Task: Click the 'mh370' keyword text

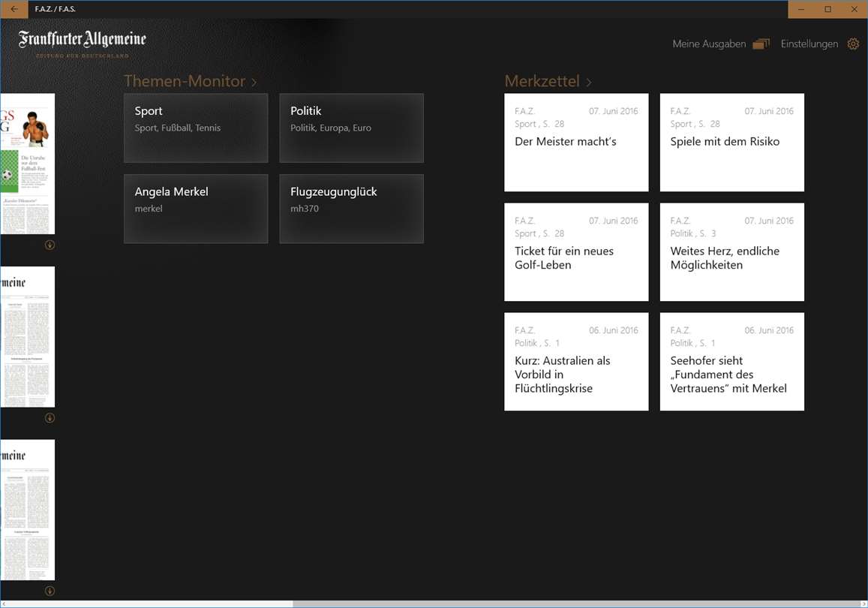Action: point(305,209)
